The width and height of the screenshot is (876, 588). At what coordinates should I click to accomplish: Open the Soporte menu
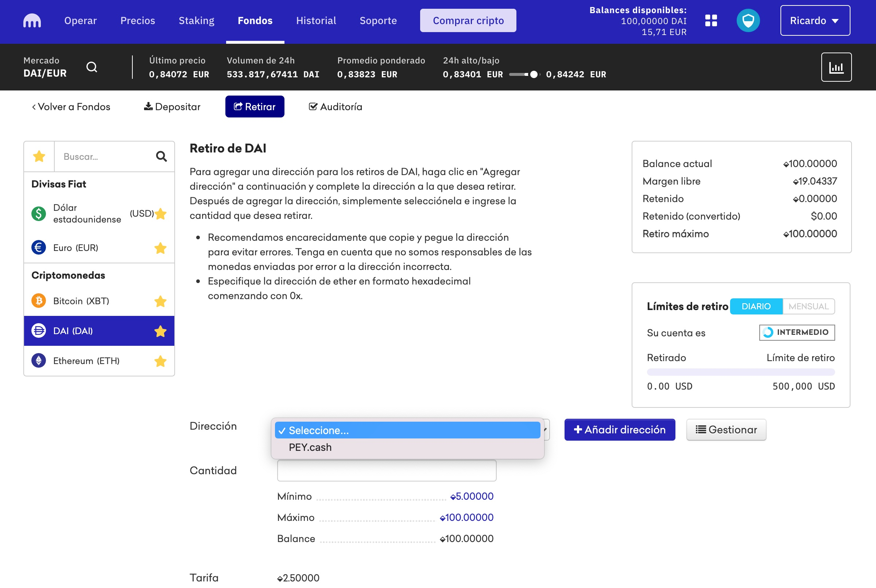pos(378,21)
